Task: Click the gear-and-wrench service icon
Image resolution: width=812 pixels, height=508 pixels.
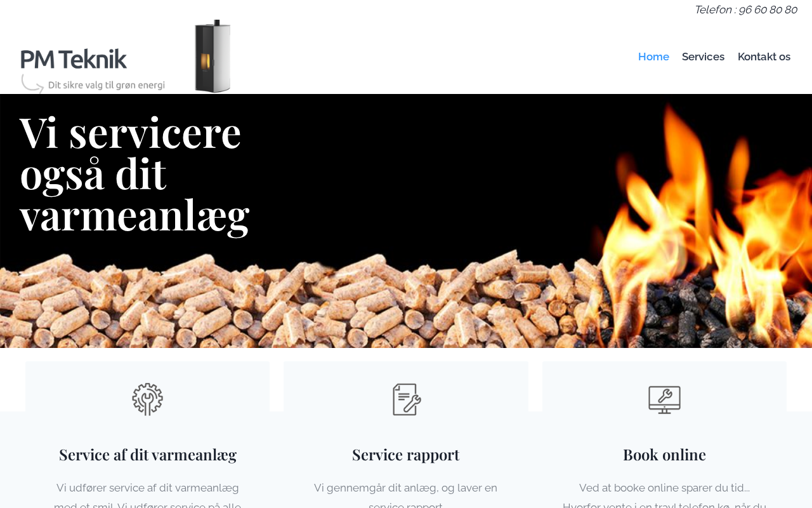Action: click(147, 399)
